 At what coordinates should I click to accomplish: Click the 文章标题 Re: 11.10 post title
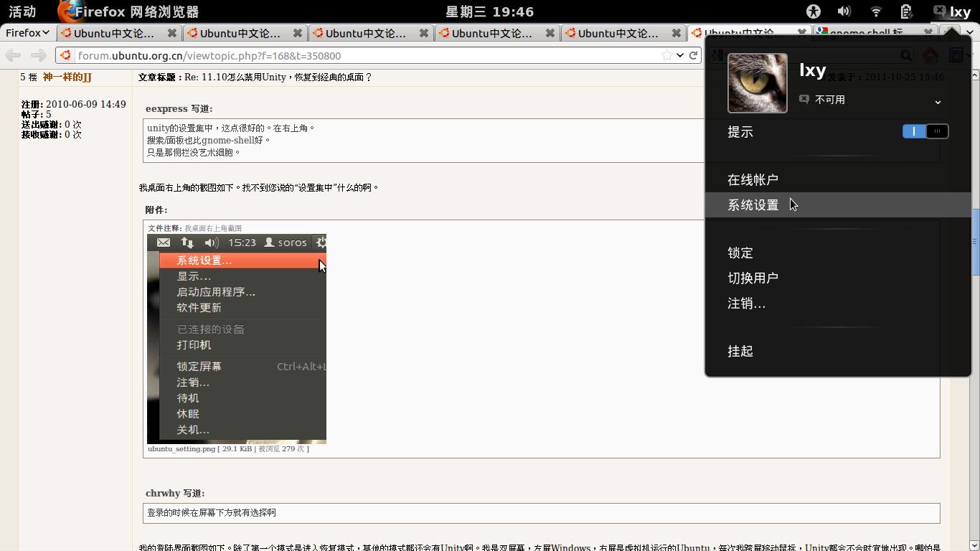(255, 77)
